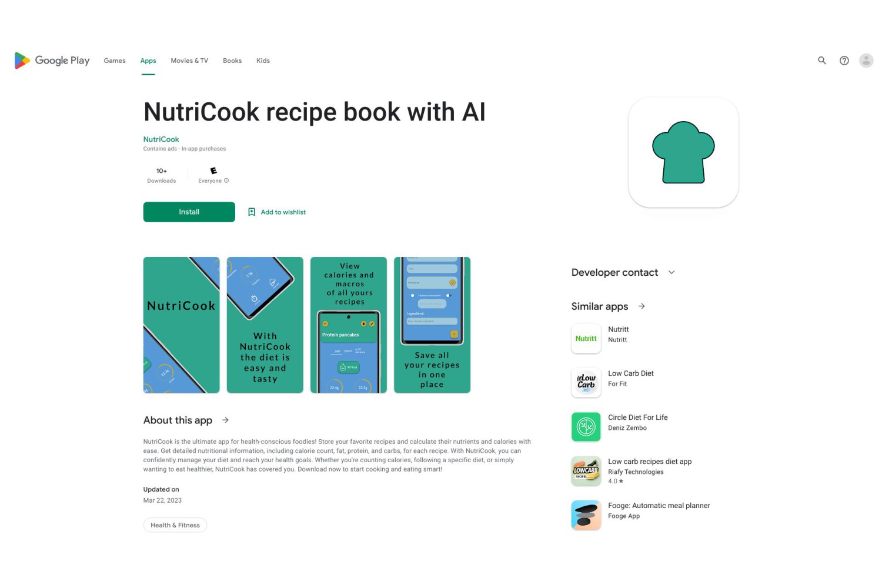Open the account profile avatar
Image resolution: width=882 pixels, height=588 pixels.
click(x=866, y=61)
